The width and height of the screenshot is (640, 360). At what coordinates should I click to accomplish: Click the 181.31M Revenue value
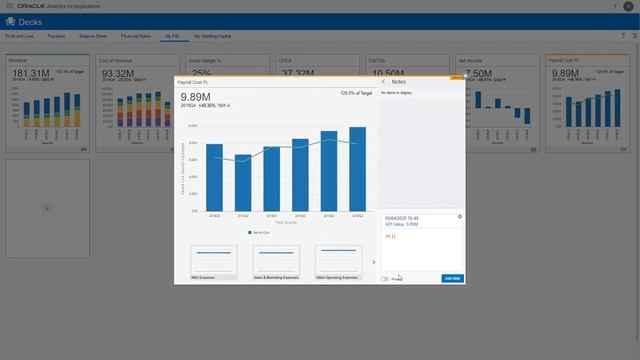coord(31,73)
